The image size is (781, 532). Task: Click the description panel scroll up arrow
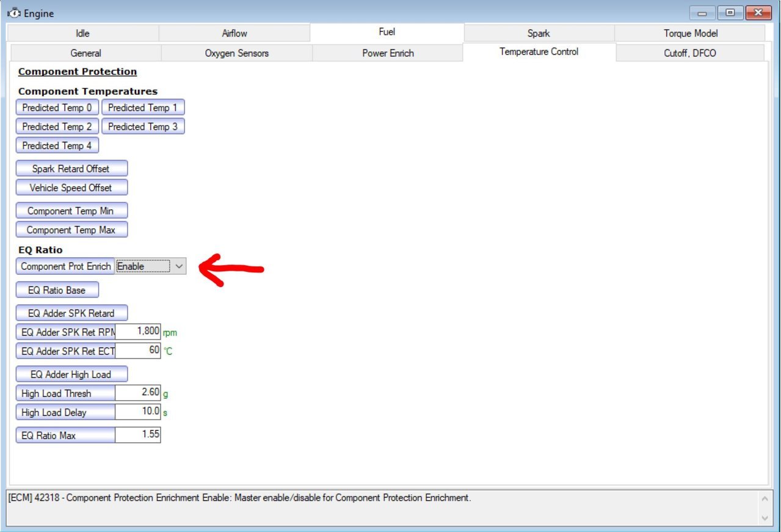(x=766, y=498)
